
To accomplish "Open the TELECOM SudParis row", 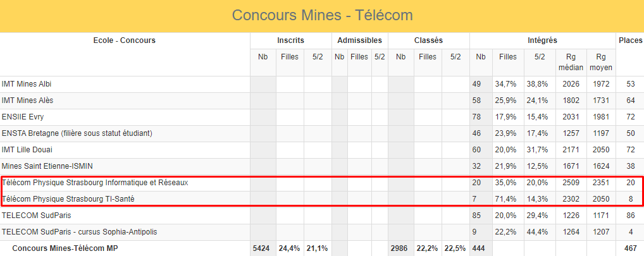I will point(32,216).
